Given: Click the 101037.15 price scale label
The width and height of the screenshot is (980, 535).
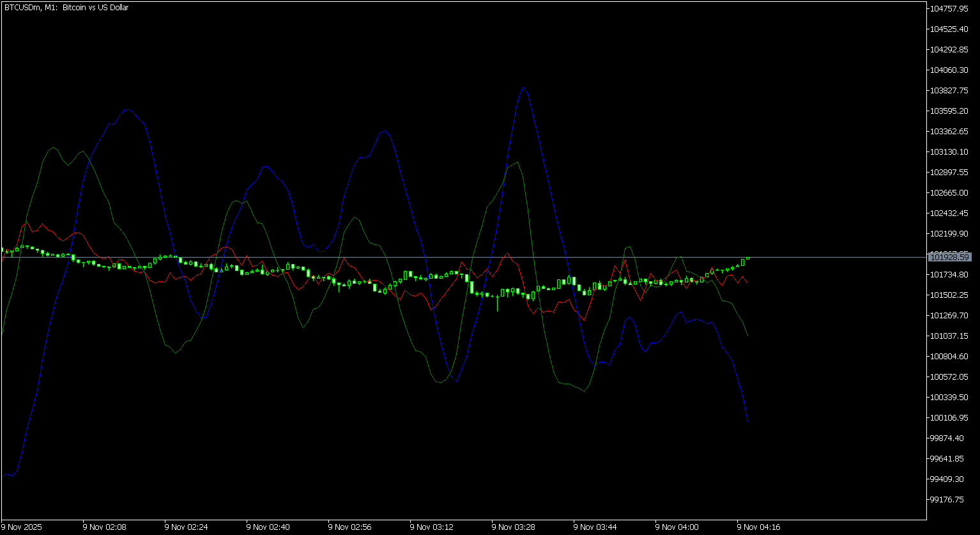Looking at the screenshot, I should (x=951, y=336).
